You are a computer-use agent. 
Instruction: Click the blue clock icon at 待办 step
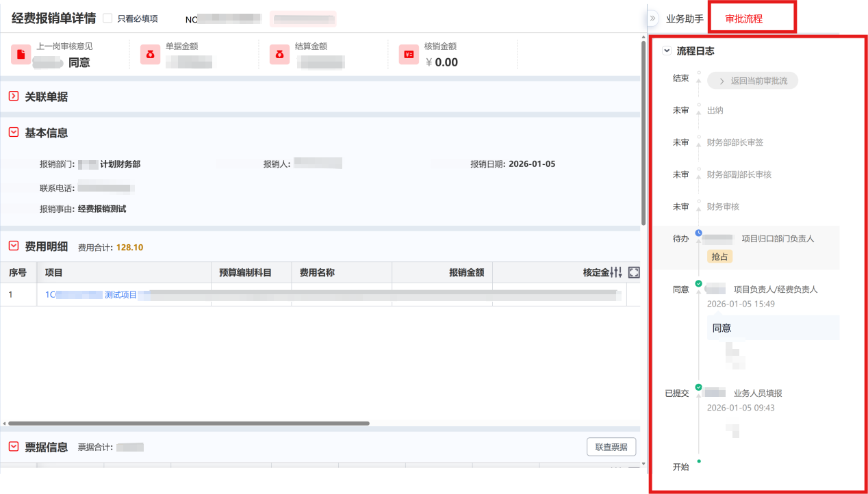click(698, 233)
